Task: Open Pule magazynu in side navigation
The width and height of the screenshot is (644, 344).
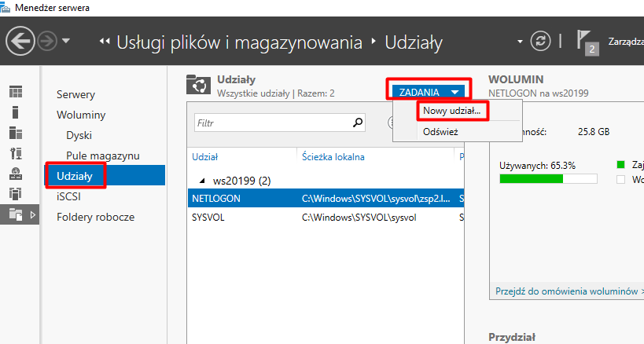Action: 103,156
